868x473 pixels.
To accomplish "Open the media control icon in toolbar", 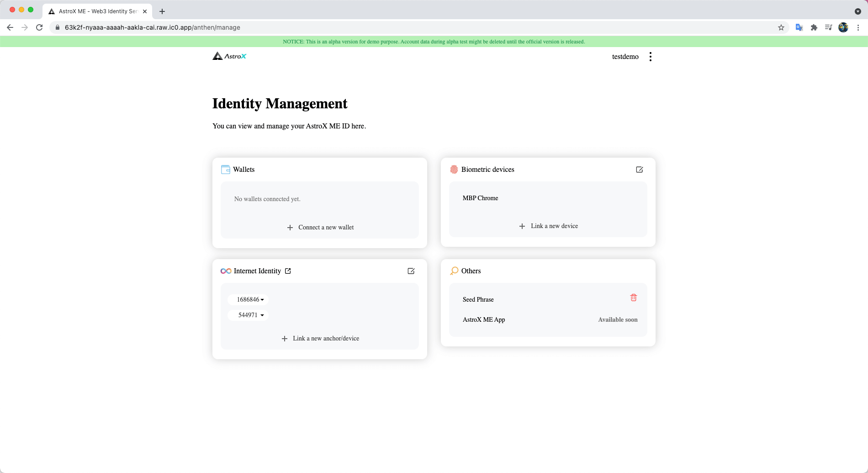I will click(828, 27).
